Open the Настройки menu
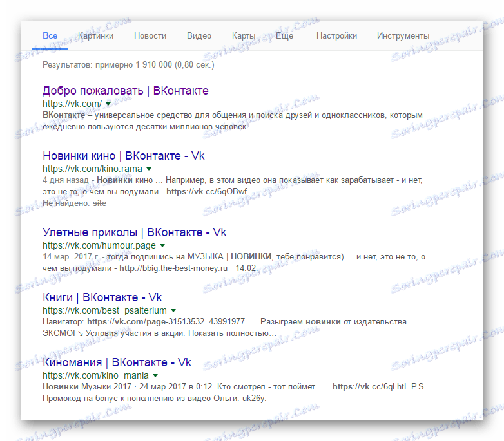 336,35
